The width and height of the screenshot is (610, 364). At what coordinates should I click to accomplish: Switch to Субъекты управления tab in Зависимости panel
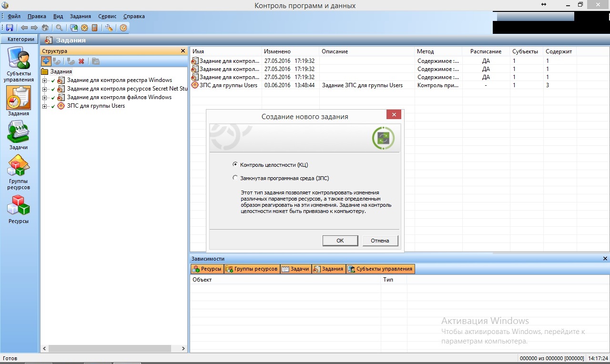coord(380,269)
